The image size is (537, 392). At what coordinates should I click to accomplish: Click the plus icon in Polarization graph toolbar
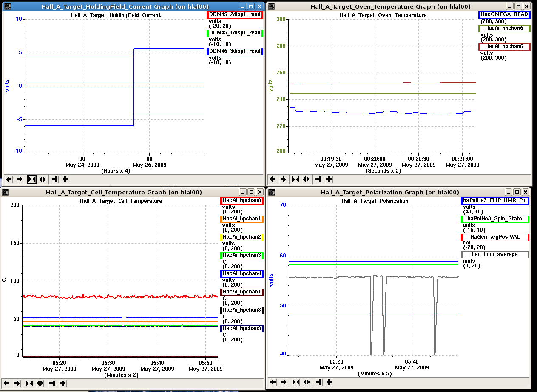point(329,382)
